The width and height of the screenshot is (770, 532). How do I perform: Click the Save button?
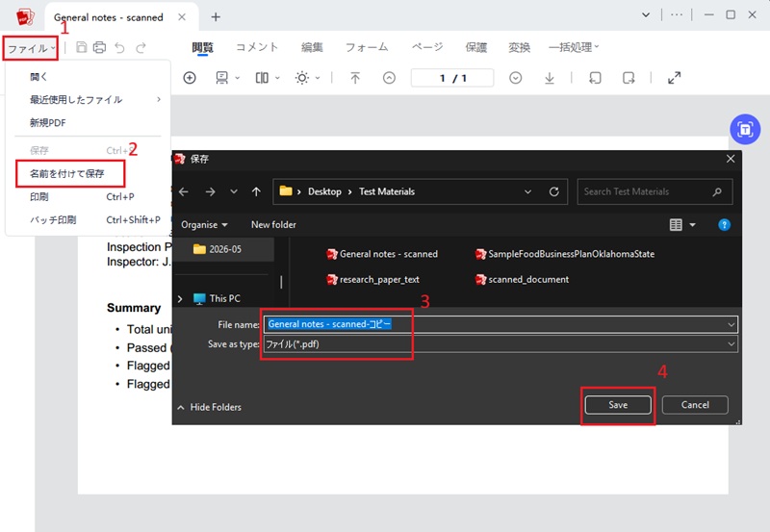point(618,405)
